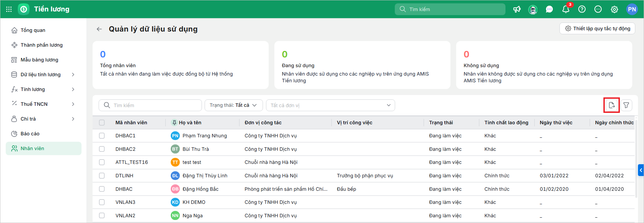
Task: Expand Dữ liệu tính lương submenu chevron
Action: [x=73, y=75]
